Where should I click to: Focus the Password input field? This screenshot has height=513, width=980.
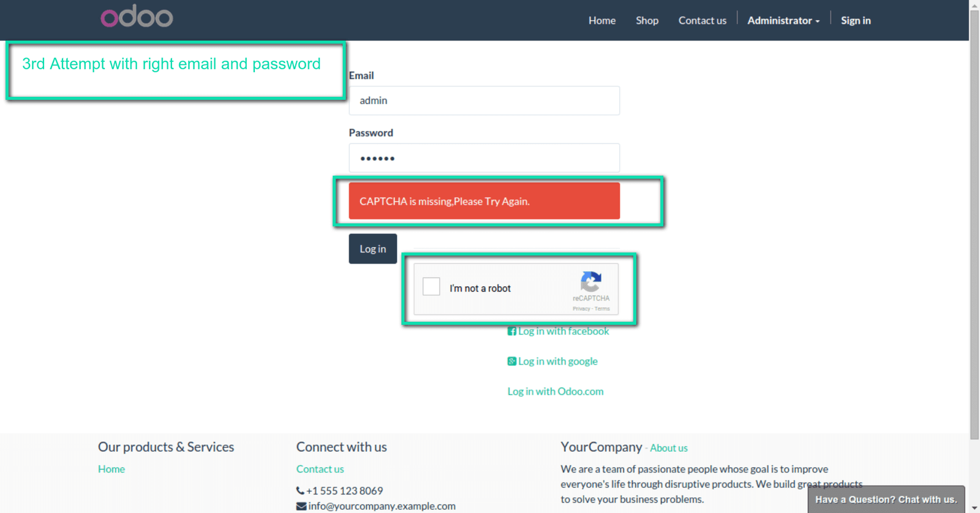(x=484, y=158)
